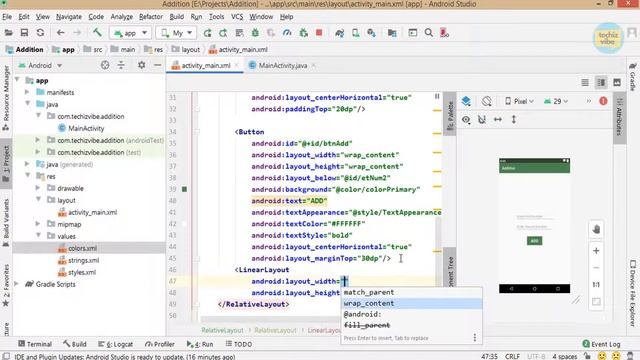The image size is (640, 360).
Task: Click the red error indicator in preview
Action: coord(603,101)
